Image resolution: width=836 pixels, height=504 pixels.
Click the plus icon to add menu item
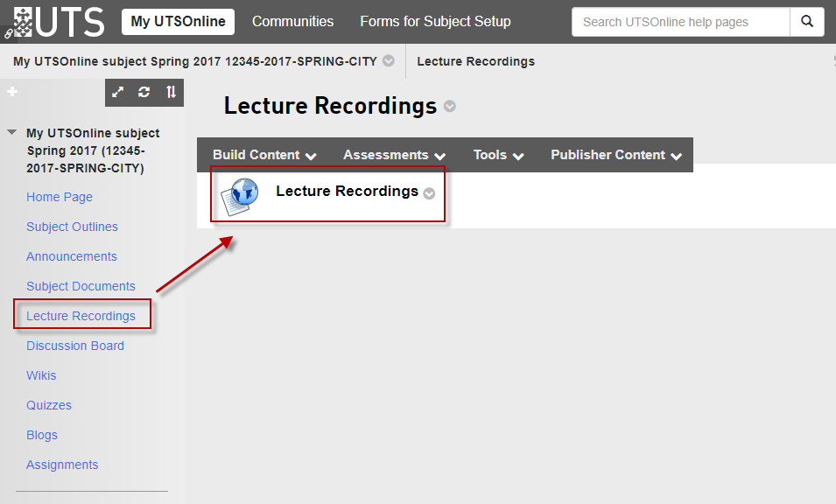click(12, 92)
